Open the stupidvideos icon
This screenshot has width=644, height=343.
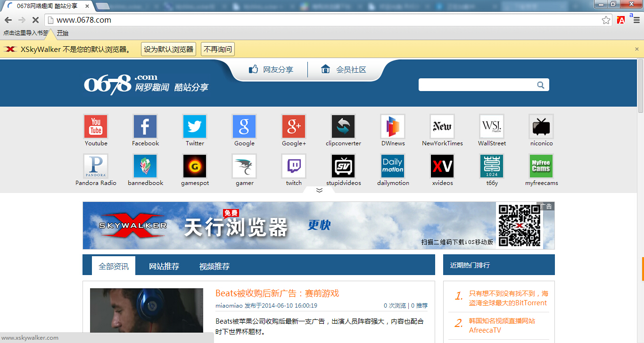coord(343,166)
